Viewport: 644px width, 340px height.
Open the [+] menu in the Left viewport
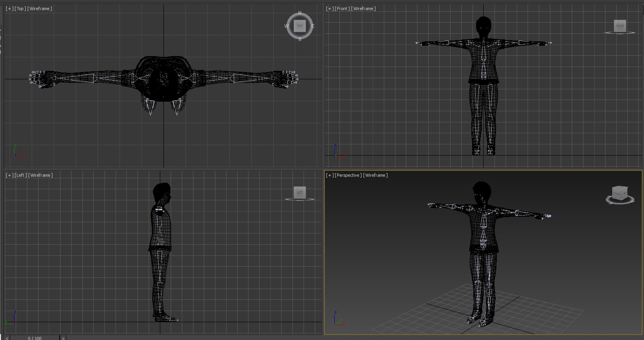tap(10, 175)
